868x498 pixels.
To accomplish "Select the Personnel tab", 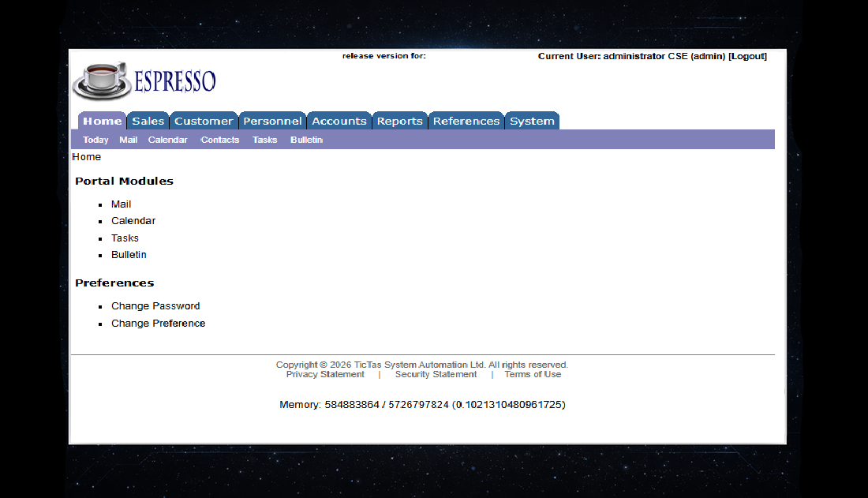I will pyautogui.click(x=272, y=120).
